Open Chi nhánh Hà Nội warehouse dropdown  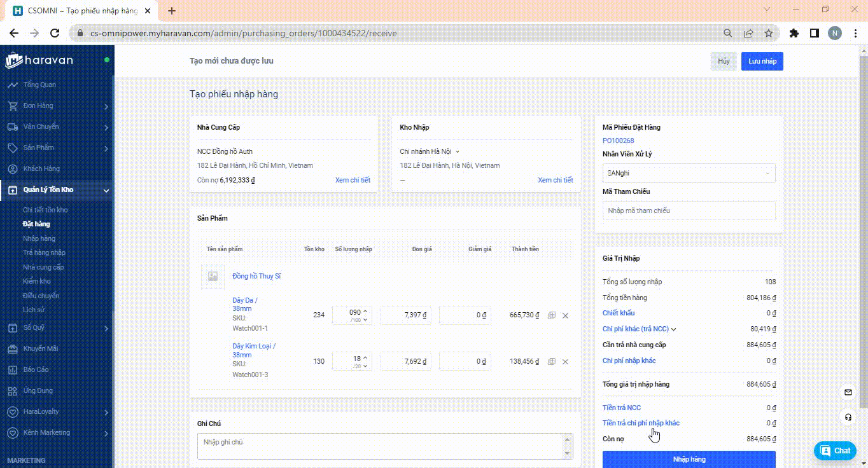tap(430, 151)
